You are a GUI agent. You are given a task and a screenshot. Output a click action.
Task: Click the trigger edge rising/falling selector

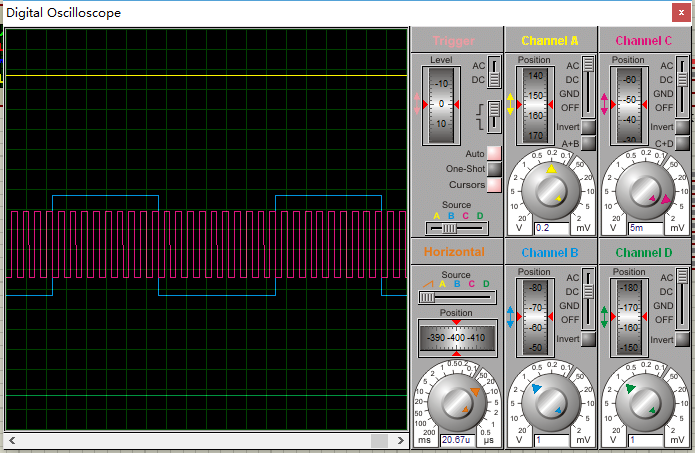(x=494, y=117)
